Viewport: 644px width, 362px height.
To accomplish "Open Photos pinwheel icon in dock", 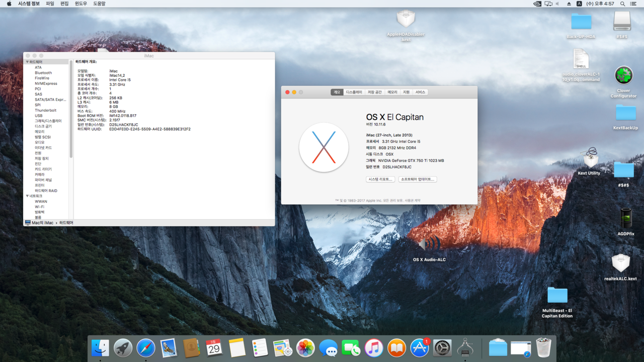I will coord(305,348).
